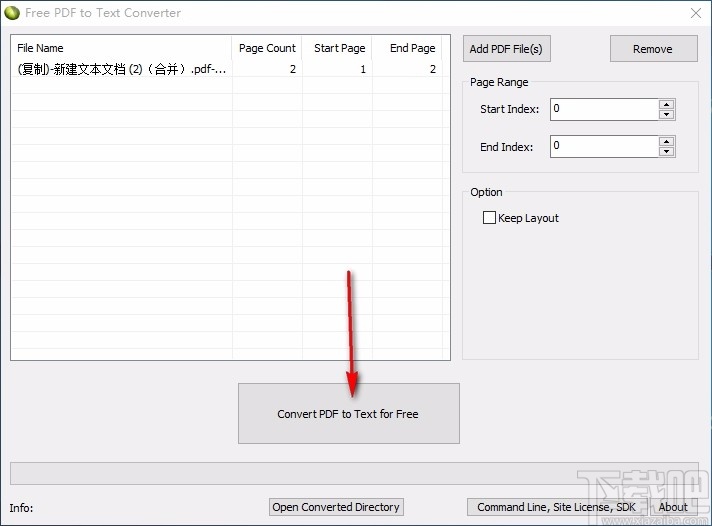
Task: Click the green app icon in title bar
Action: point(12,13)
